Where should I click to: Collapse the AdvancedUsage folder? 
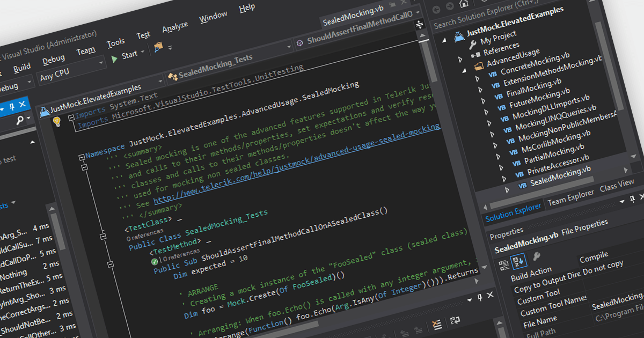(464, 71)
